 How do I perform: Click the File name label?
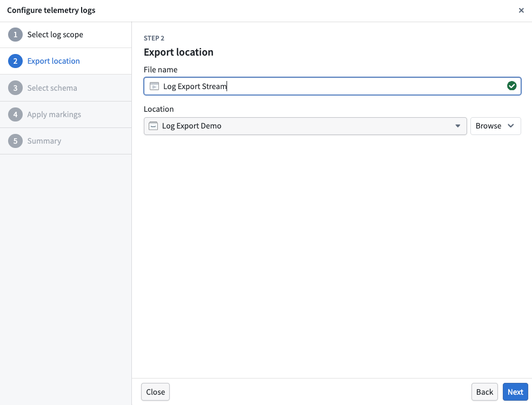click(161, 70)
